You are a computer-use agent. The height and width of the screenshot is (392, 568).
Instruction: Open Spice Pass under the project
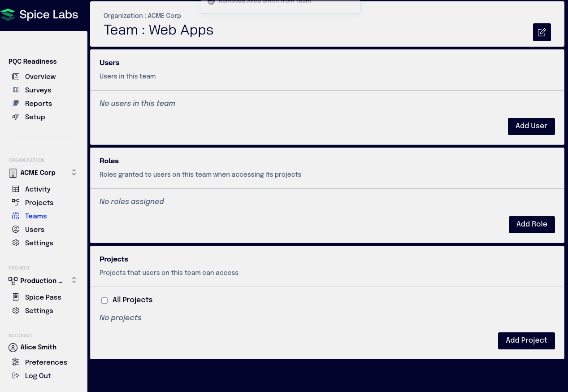(x=43, y=297)
